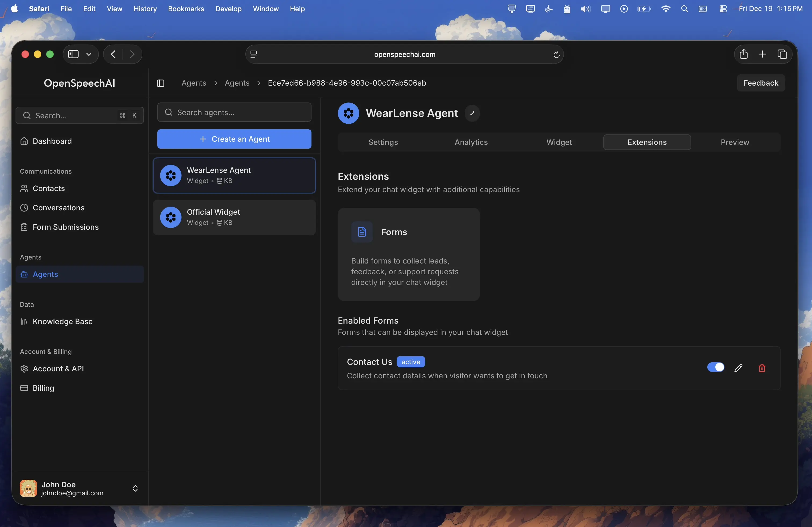Click the large WearLense Agent header avatar

pyautogui.click(x=348, y=113)
